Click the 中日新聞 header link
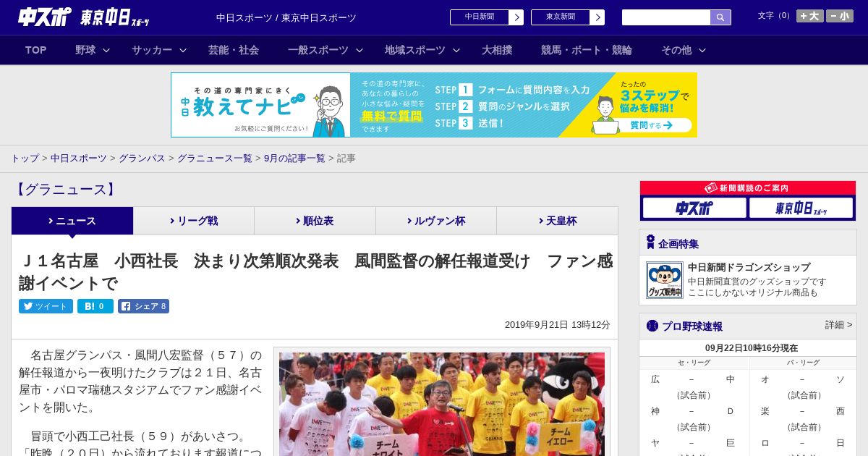This screenshot has height=456, width=868. pos(480,17)
